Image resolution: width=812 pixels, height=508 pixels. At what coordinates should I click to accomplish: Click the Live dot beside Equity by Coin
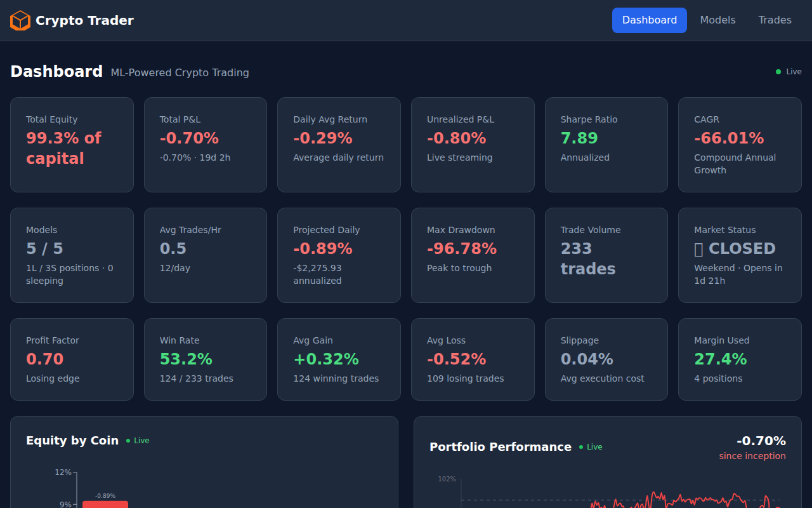pos(128,441)
